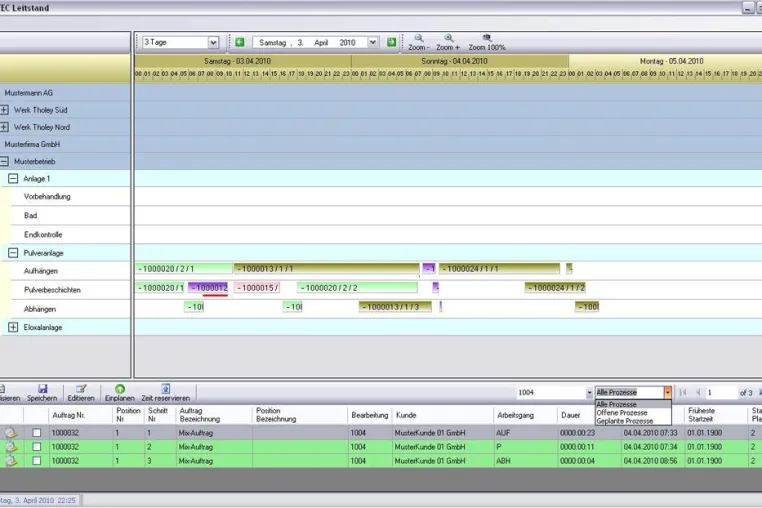This screenshot has height=508, width=762.
Task: Select the Sonntag - 04.04.2010 day header
Action: pyautogui.click(x=460, y=61)
